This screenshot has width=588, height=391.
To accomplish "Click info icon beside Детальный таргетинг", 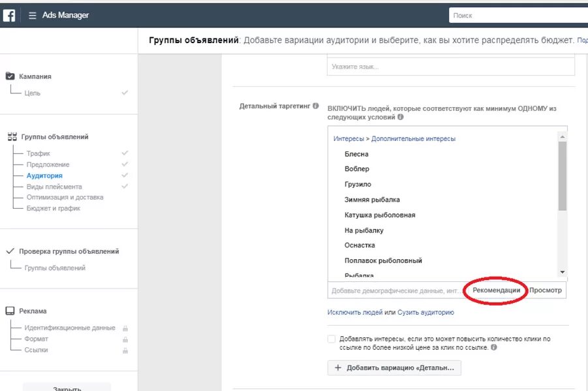I will [x=316, y=106].
